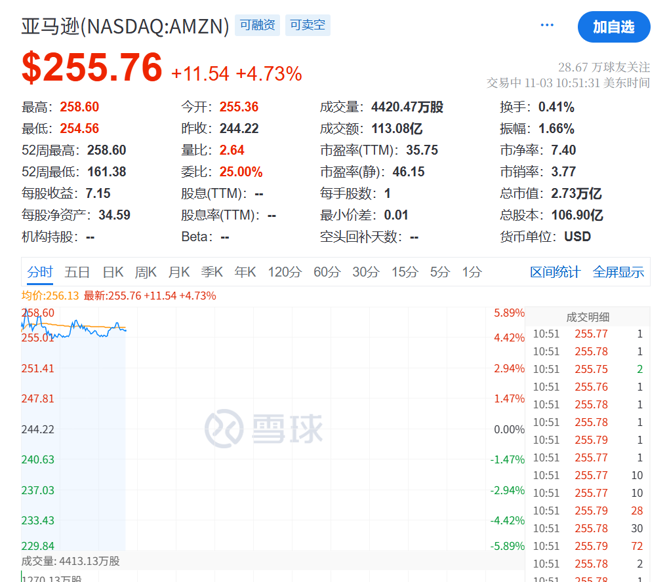Enable 全屏显示 fullscreen chart
This screenshot has width=667, height=582.
click(x=618, y=272)
